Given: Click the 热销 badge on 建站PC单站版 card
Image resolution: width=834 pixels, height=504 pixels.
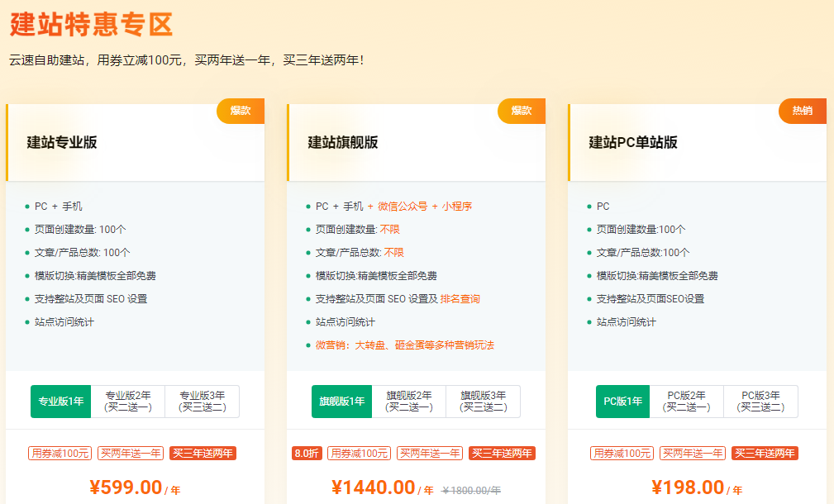Looking at the screenshot, I should (802, 111).
